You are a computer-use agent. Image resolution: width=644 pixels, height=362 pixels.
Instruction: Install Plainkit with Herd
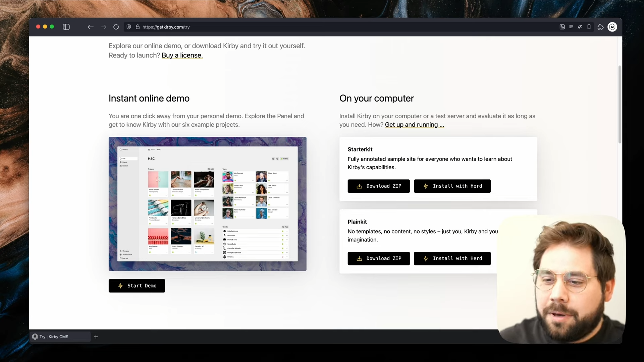452,258
